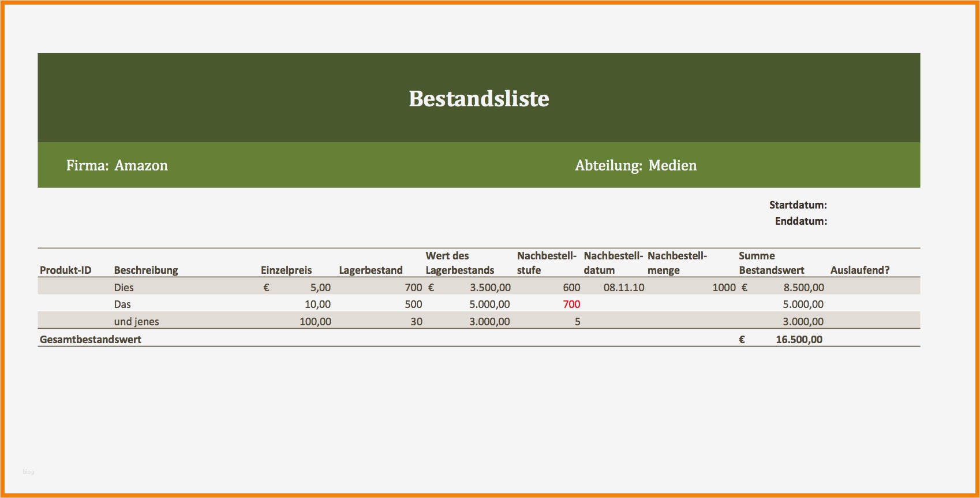Click the Beschreibung column header

(x=146, y=270)
